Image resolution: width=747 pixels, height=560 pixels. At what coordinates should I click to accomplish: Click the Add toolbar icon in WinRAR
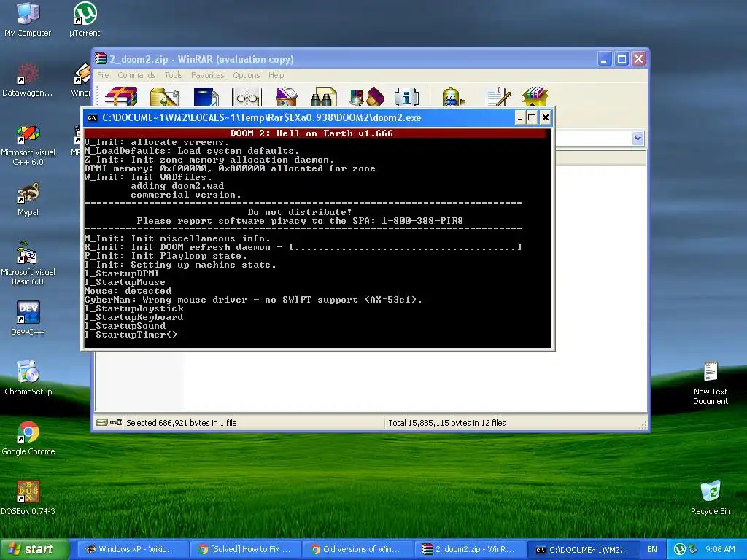[x=121, y=96]
